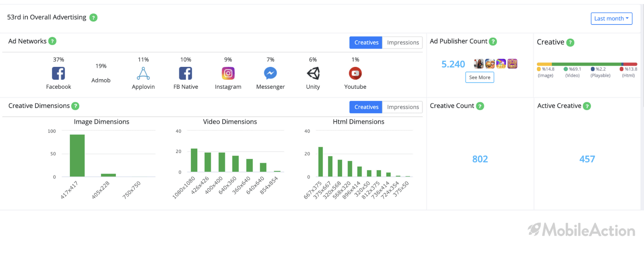Open help icon next to Creative Dimensions
This screenshot has height=255, width=644.
75,106
